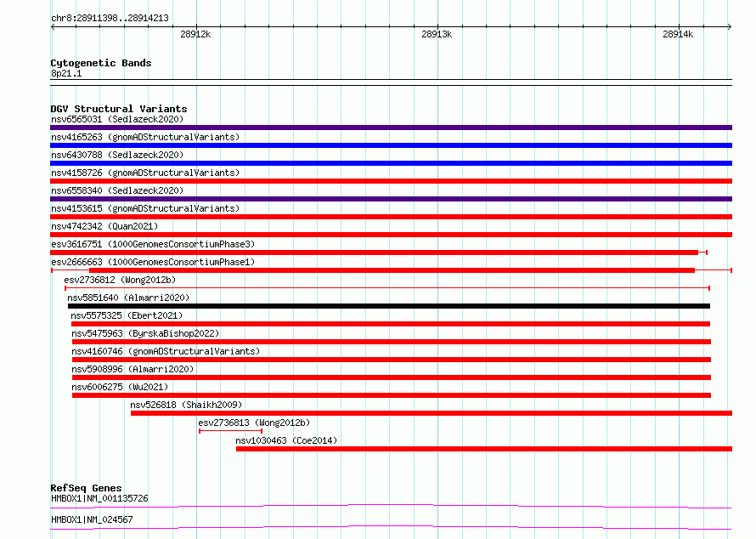The image size is (756, 539).
Task: Select red bar under nsv6006275
Action: (392, 395)
